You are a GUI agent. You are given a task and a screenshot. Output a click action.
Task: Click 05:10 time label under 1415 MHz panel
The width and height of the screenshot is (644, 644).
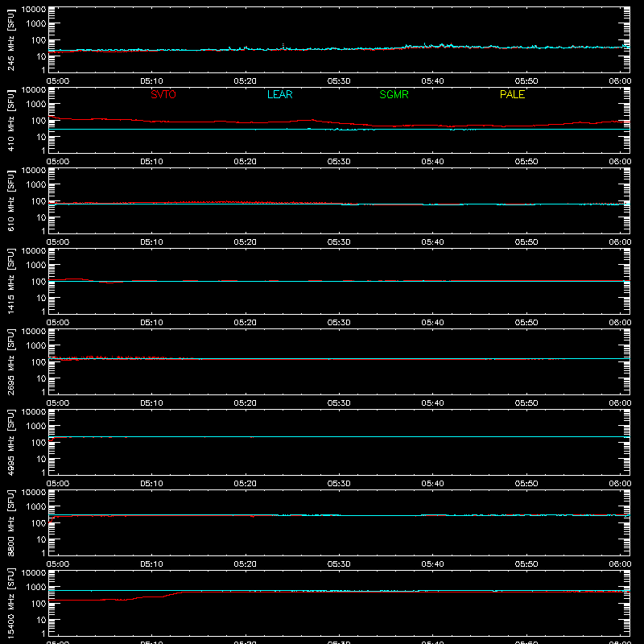point(151,323)
